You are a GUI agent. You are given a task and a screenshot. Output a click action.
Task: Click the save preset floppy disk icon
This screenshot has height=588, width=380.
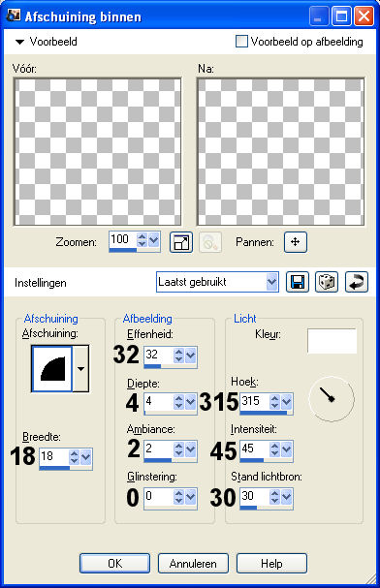click(x=298, y=282)
